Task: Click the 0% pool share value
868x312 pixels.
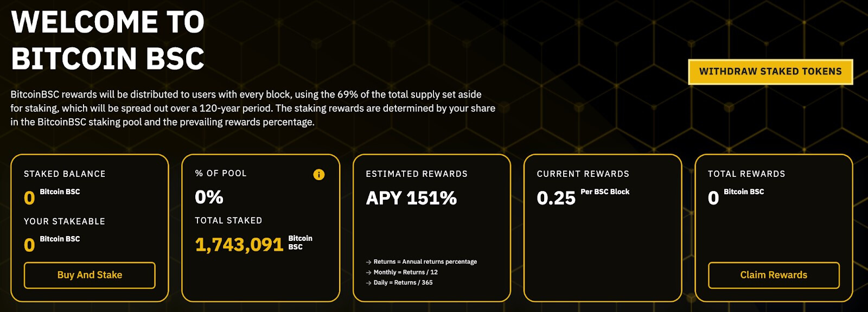Action: (209, 197)
